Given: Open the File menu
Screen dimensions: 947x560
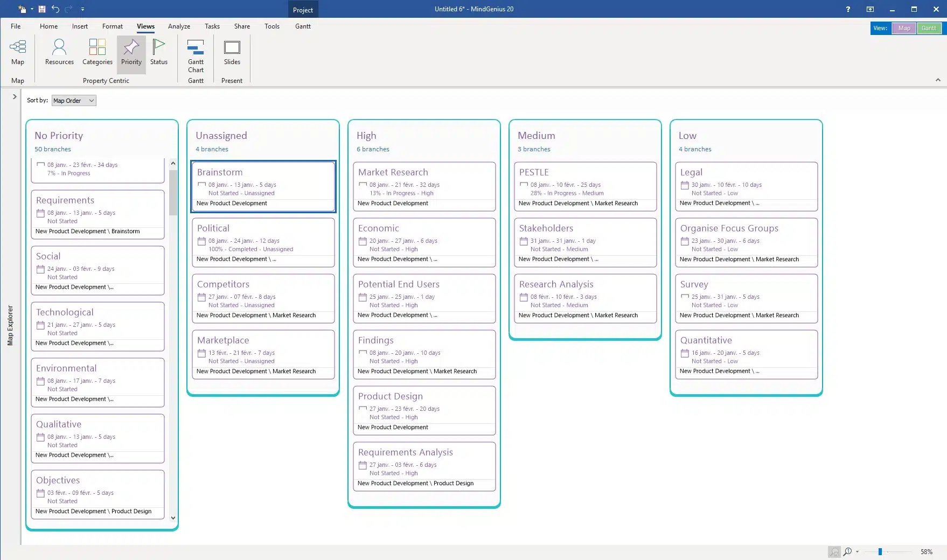Looking at the screenshot, I should point(16,26).
